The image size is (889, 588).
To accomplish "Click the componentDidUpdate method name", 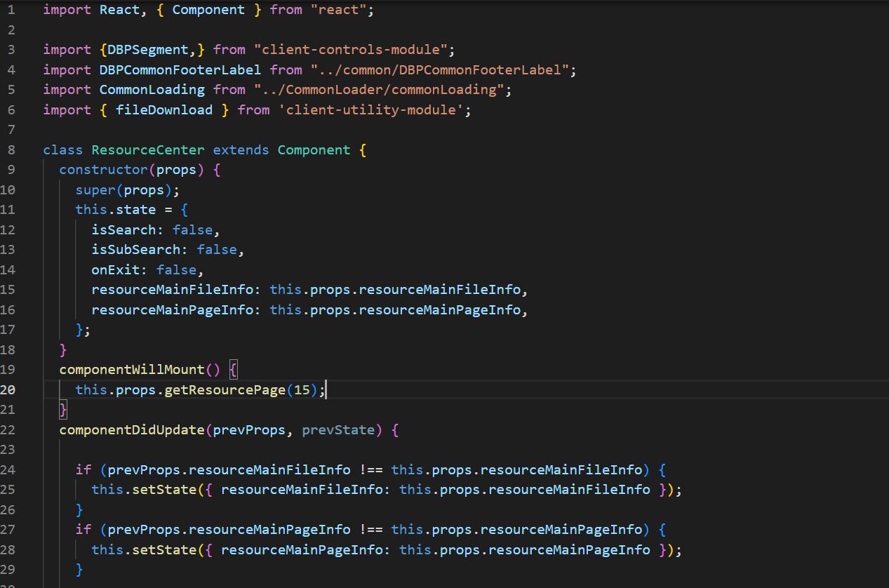I will pyautogui.click(x=132, y=430).
